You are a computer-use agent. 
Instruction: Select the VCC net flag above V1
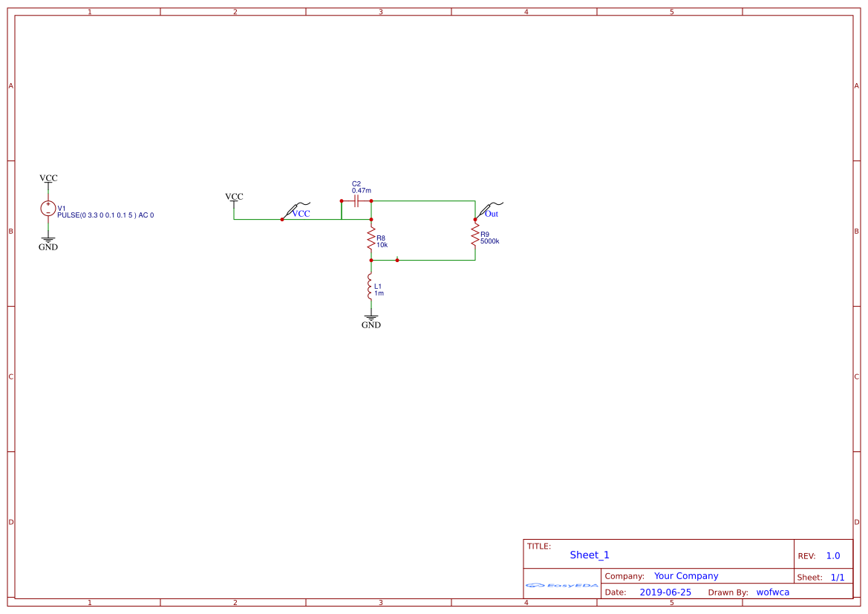(x=48, y=178)
